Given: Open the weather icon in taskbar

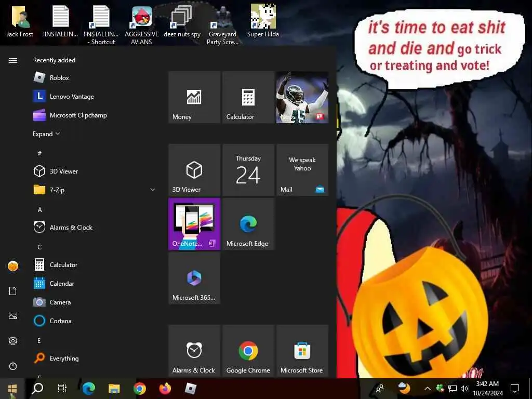Looking at the screenshot, I should [404, 389].
